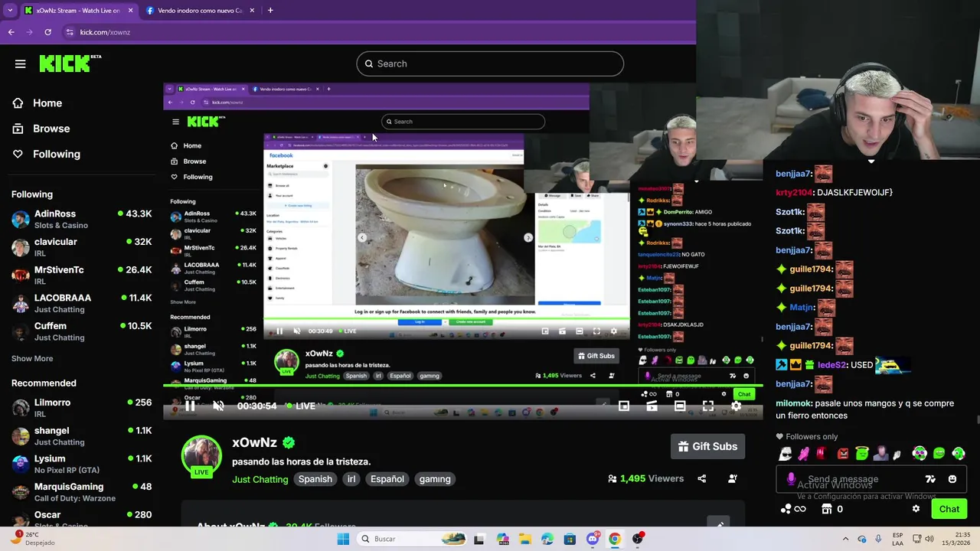
Task: Jump to LIVE in player
Action: (x=300, y=406)
